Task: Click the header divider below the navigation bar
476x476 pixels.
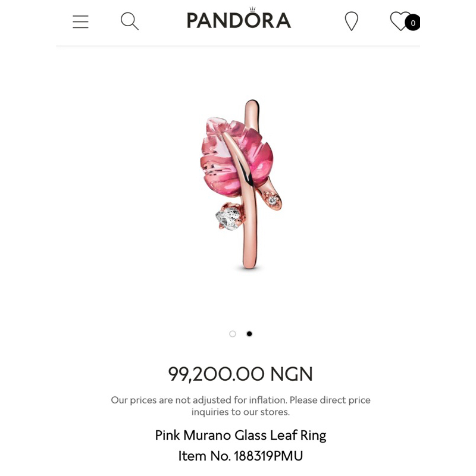Action: point(238,45)
